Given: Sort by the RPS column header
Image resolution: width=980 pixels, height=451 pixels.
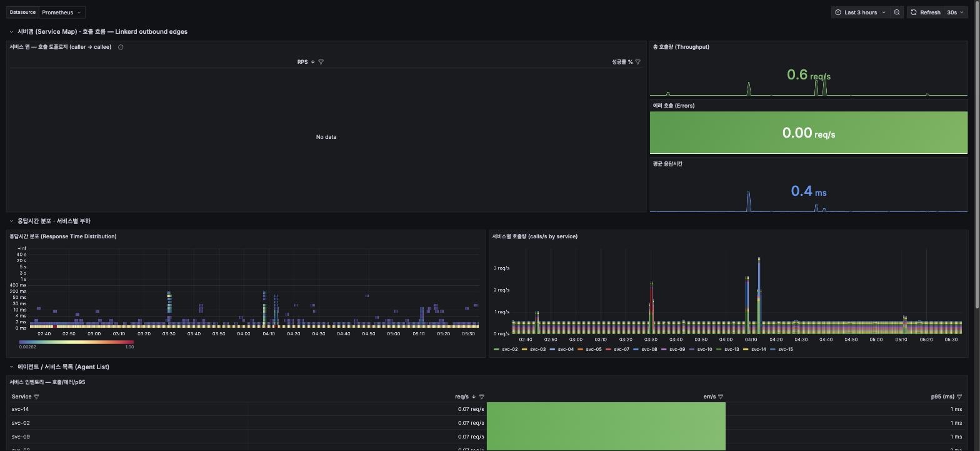Looking at the screenshot, I should point(302,62).
